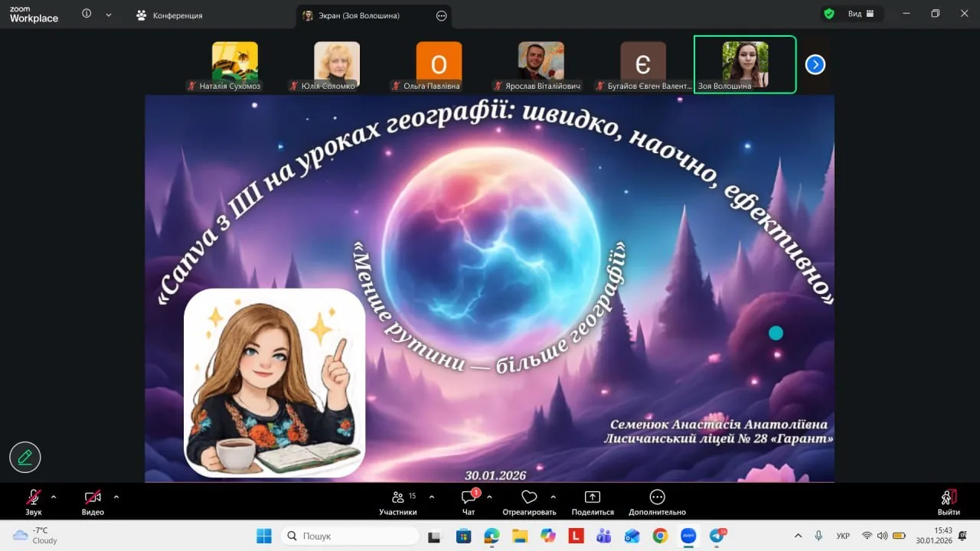The width and height of the screenshot is (980, 551).
Task: Open the Участники participants panel
Action: coord(398,502)
